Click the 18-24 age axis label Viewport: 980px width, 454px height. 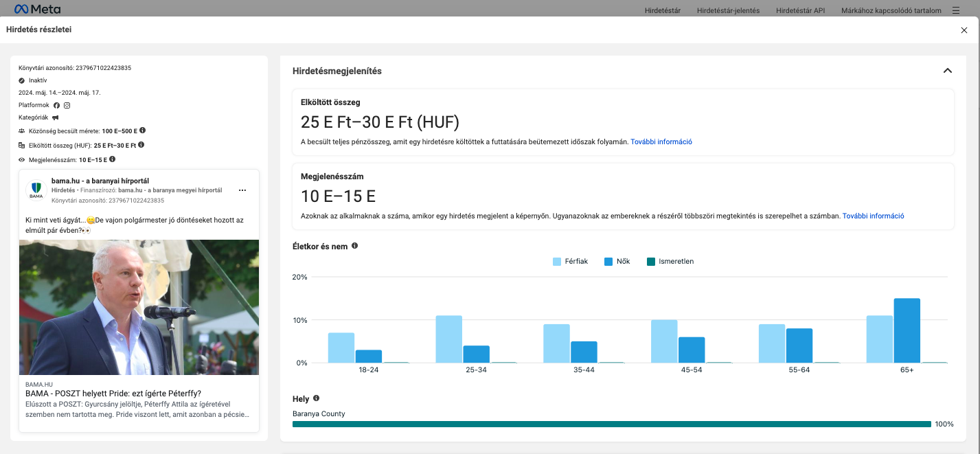(368, 370)
